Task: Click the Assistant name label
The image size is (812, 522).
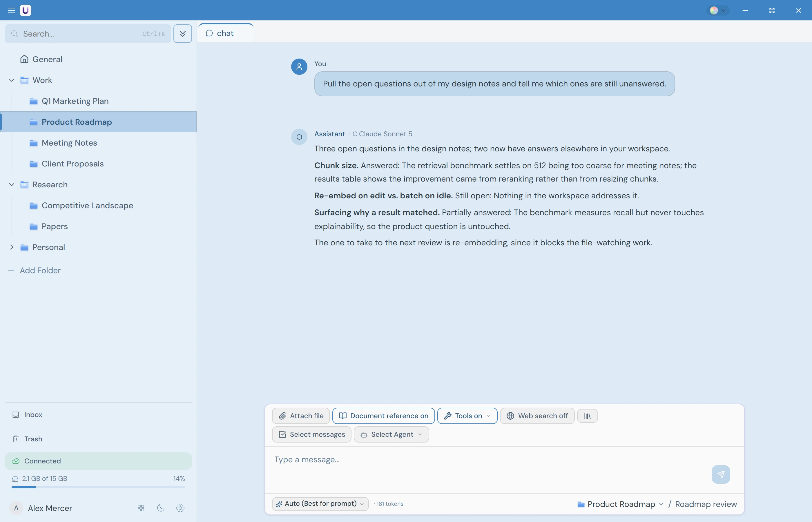Action: click(329, 134)
